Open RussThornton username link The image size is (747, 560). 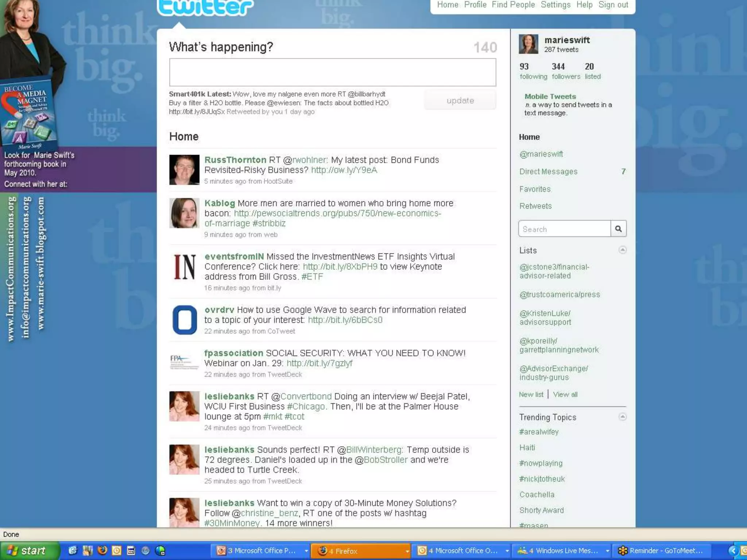coord(235,160)
